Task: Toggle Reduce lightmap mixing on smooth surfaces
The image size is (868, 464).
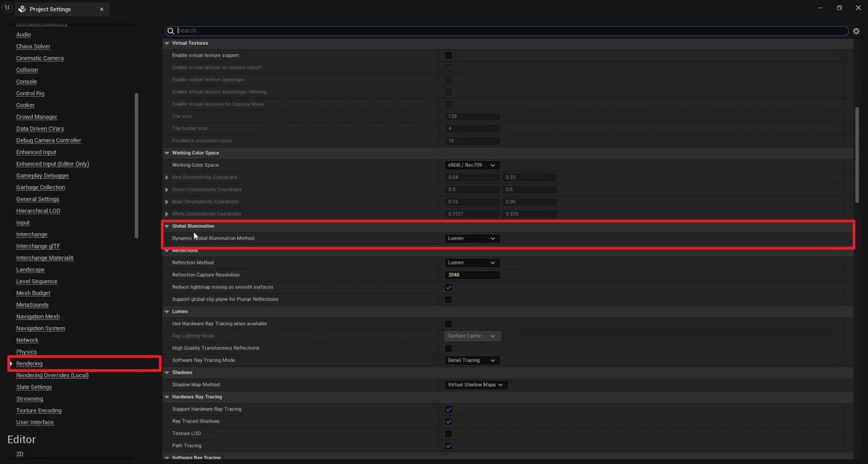Action: (448, 287)
